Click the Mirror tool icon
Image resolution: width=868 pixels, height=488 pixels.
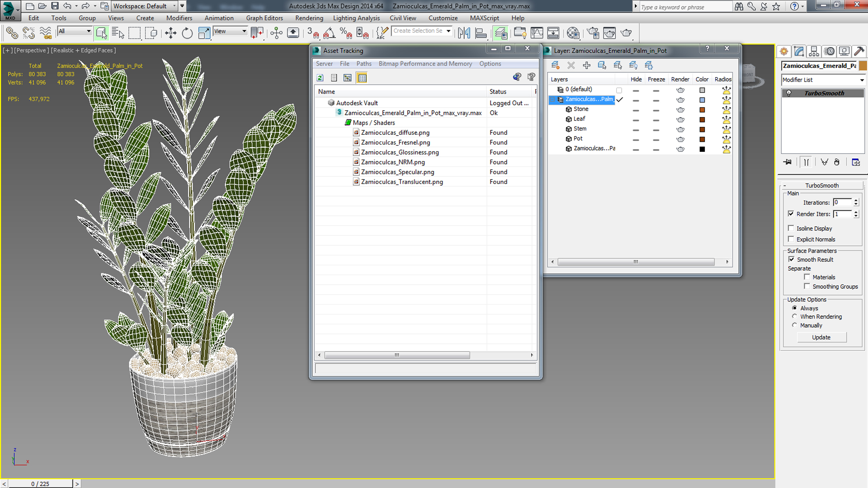tap(464, 33)
